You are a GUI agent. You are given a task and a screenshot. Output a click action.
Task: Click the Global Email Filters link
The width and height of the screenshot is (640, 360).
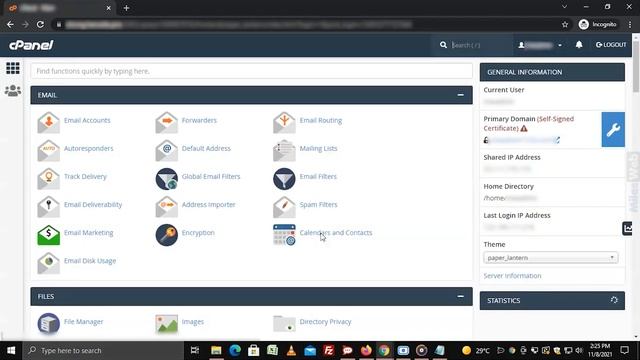pos(211,176)
